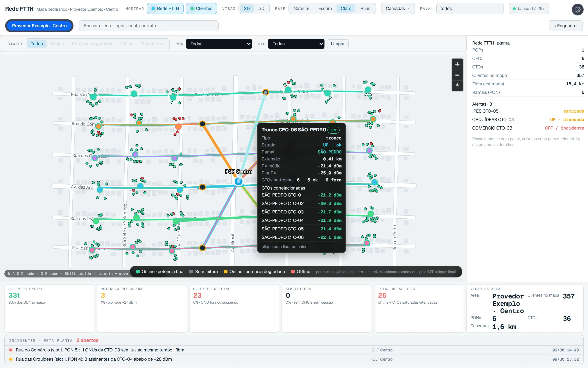Open the Clientes Offline 23 card
The image size is (588, 368).
[x=234, y=308]
